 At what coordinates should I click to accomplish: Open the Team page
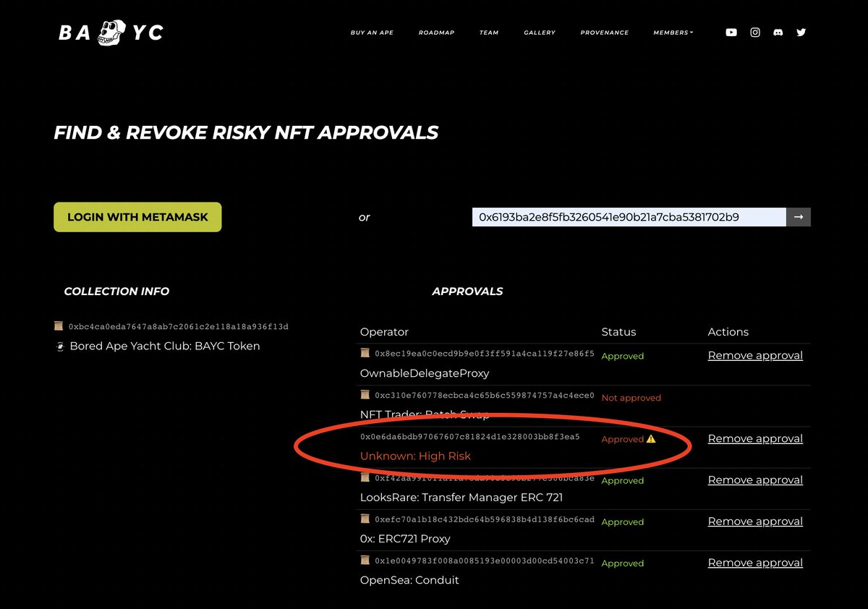point(489,33)
